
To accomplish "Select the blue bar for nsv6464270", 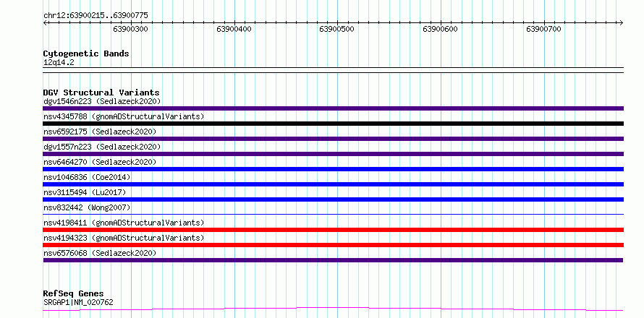I will pos(333,169).
